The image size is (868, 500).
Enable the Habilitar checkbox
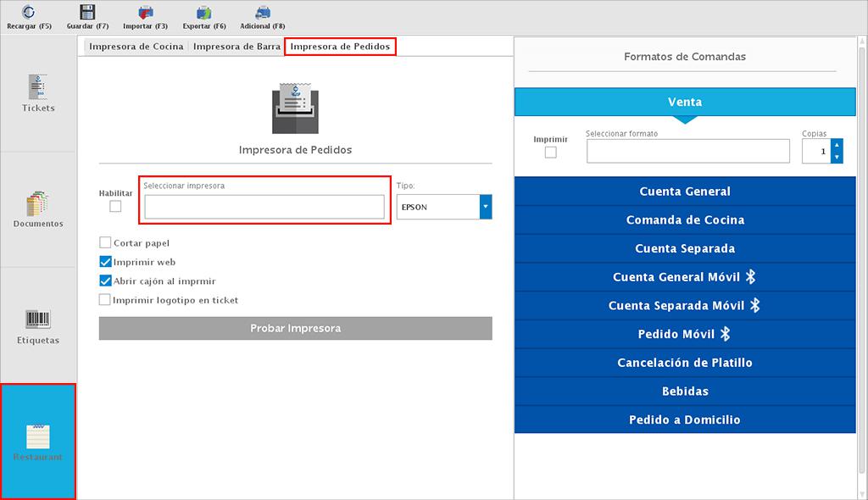point(115,206)
